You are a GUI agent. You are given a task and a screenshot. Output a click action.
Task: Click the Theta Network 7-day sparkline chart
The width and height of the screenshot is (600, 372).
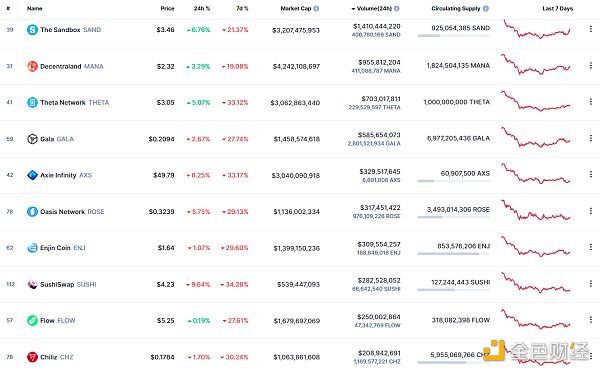click(536, 101)
